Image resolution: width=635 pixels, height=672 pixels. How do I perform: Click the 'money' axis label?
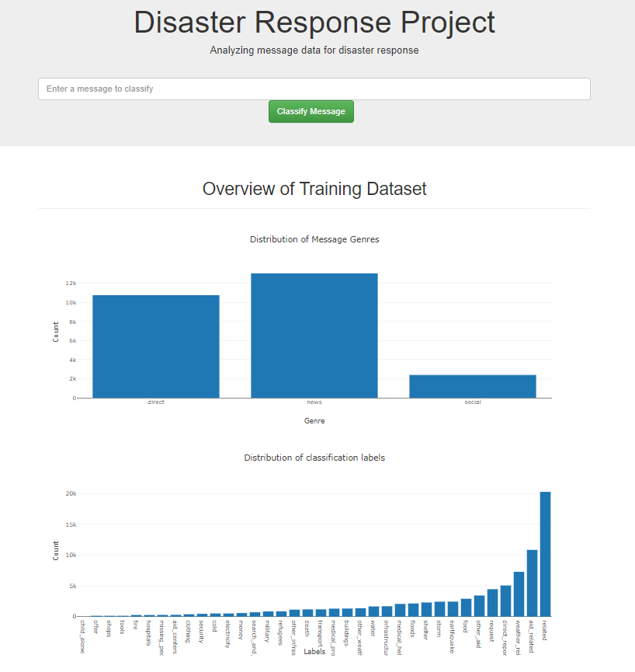pos(241,629)
